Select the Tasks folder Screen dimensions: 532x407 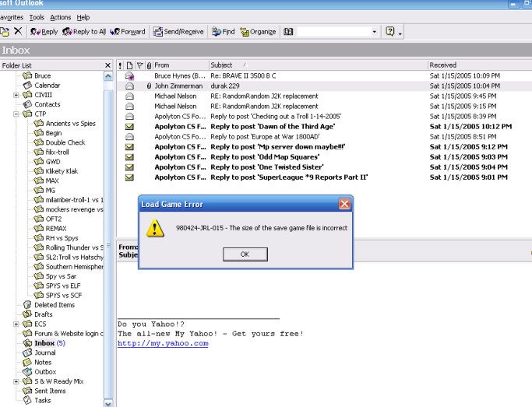43,401
